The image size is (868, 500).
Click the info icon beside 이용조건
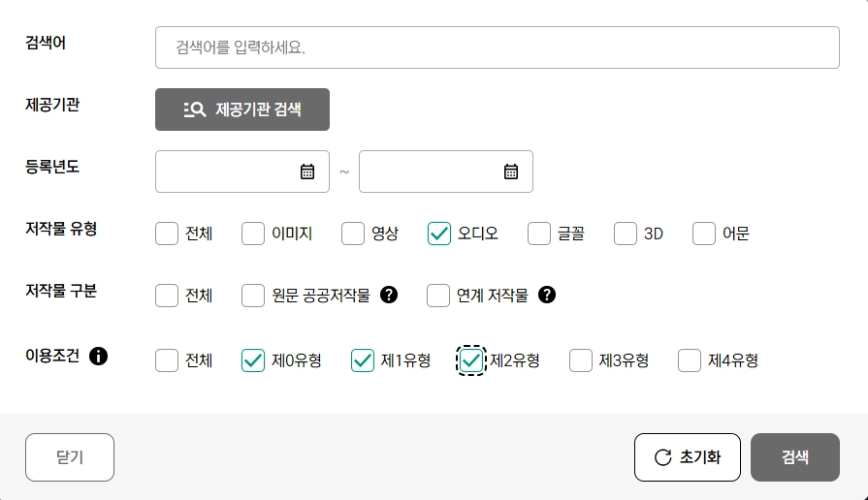point(98,357)
